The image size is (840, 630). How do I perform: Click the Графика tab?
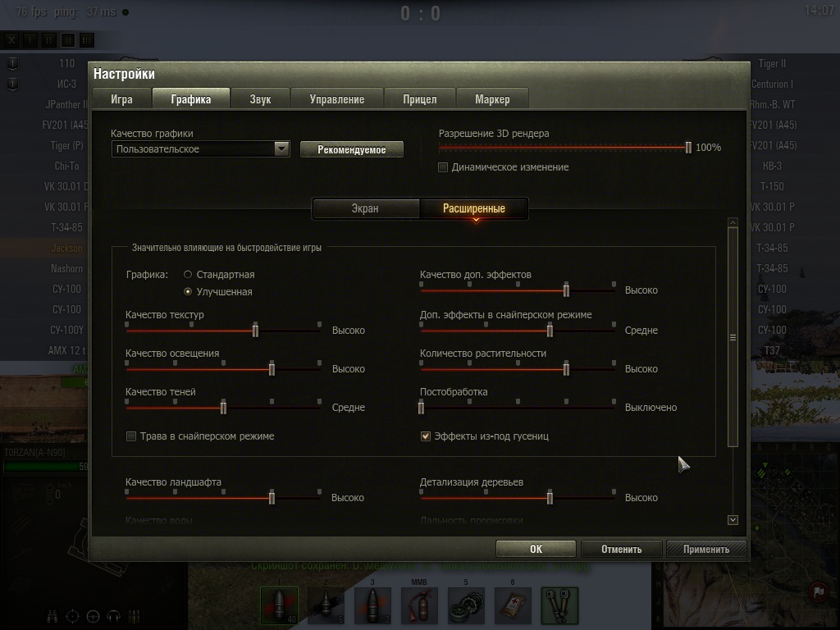point(190,99)
